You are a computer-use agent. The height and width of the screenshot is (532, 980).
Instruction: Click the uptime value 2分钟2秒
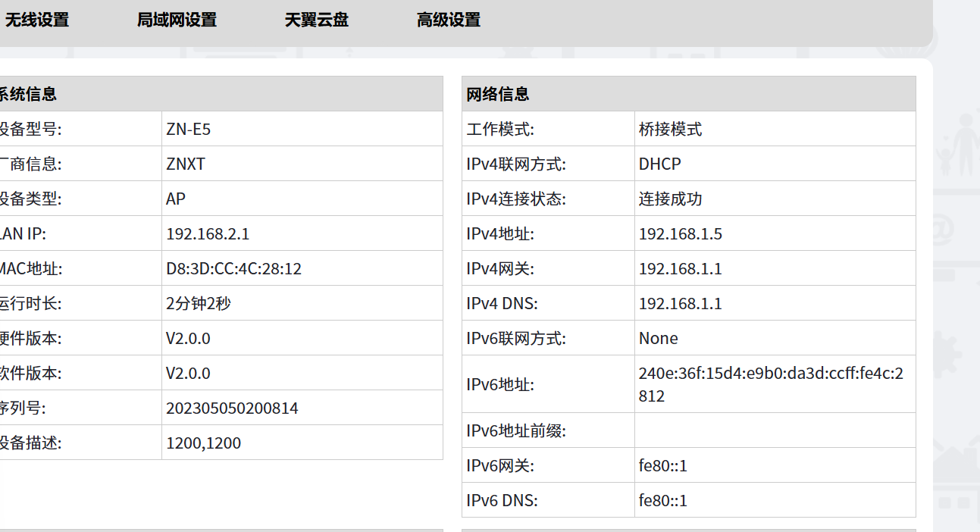[199, 304]
